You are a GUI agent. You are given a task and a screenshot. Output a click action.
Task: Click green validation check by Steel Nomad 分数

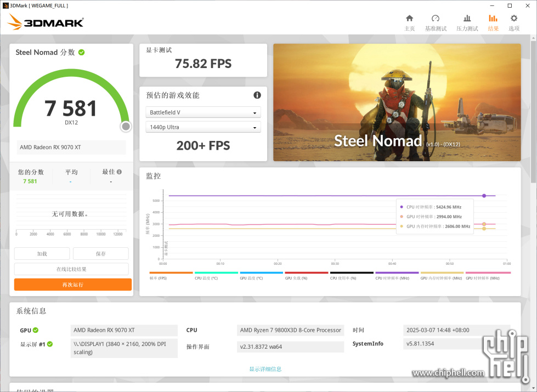click(x=82, y=53)
